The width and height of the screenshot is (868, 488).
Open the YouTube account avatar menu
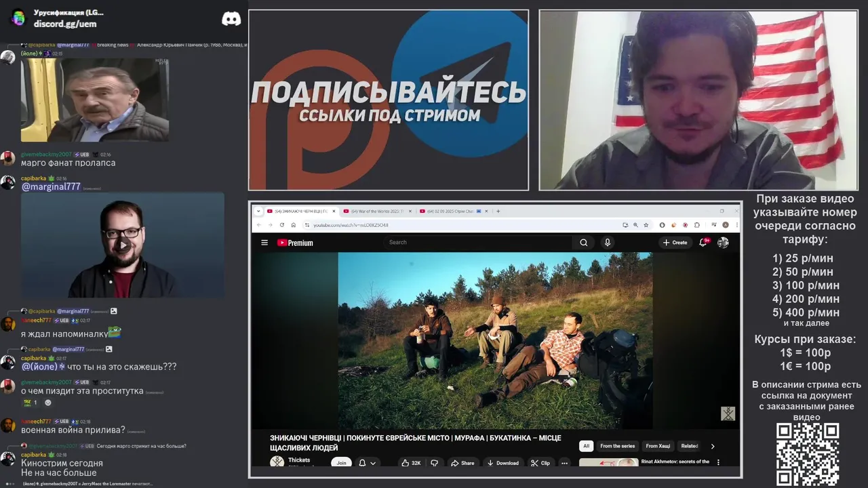pyautogui.click(x=723, y=242)
